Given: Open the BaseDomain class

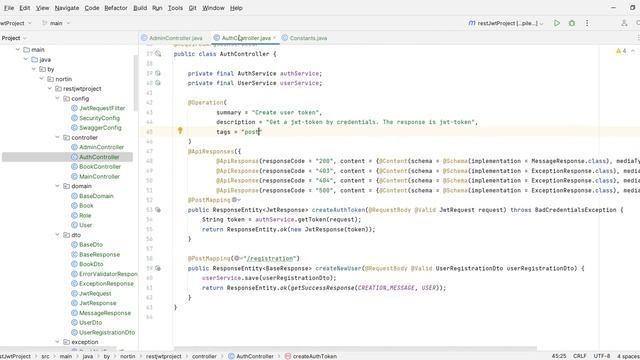Looking at the screenshot, I should point(96,196).
